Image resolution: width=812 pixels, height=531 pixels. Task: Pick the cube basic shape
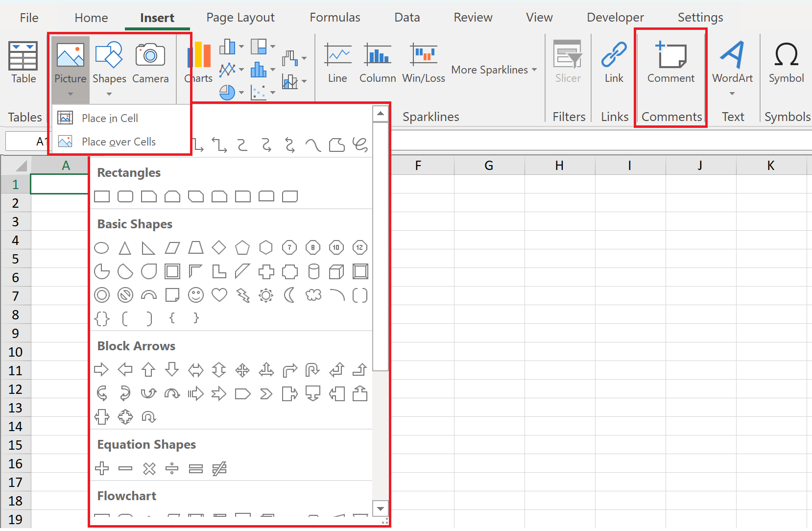336,271
